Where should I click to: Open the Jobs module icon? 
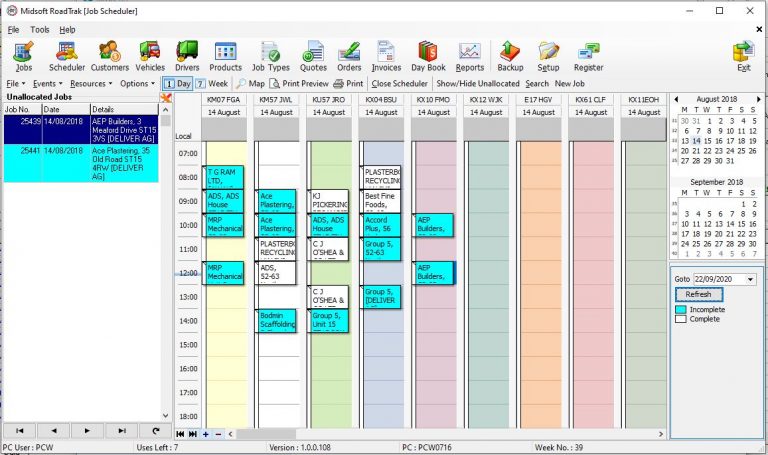click(x=24, y=56)
